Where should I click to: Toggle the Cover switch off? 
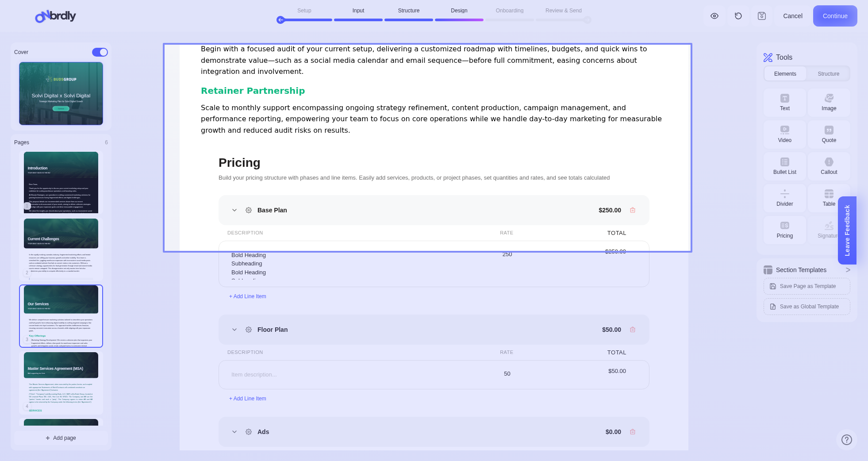pyautogui.click(x=100, y=52)
